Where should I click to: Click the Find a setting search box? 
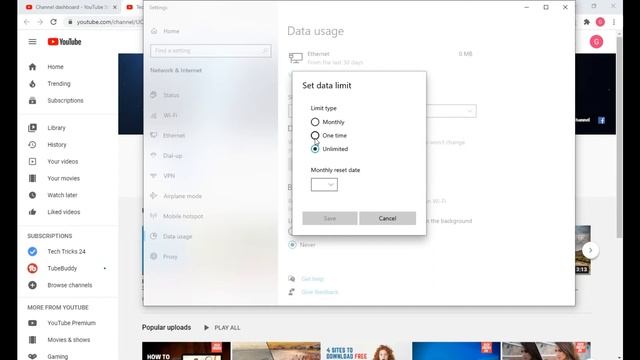(x=211, y=51)
